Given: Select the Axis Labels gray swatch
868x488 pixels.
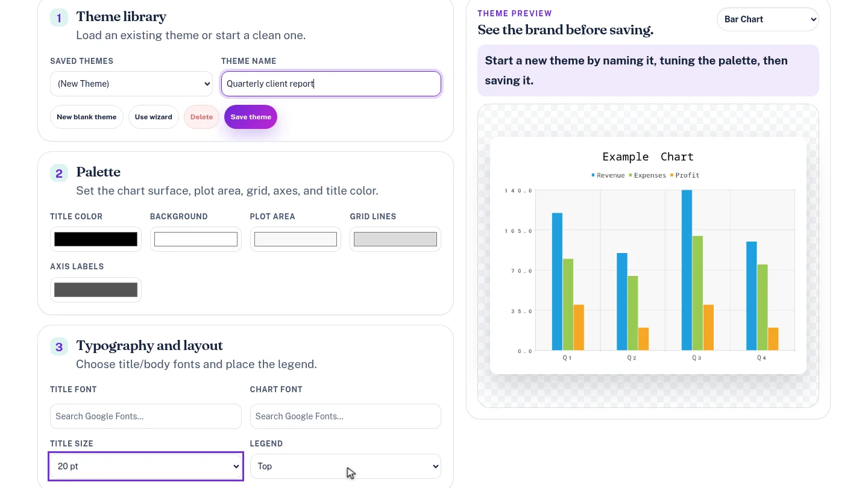Looking at the screenshot, I should click(96, 290).
